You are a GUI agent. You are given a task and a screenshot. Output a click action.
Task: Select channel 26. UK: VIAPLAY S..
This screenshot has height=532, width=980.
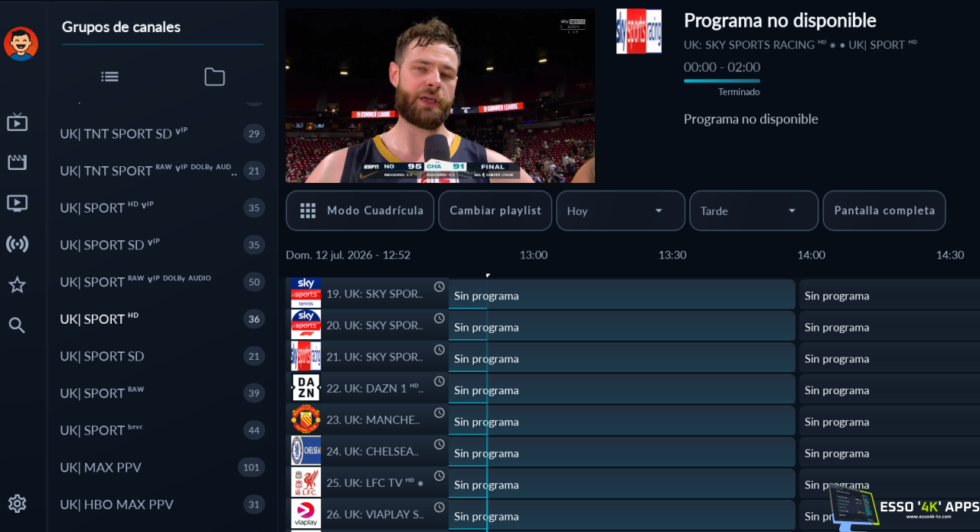(367, 514)
